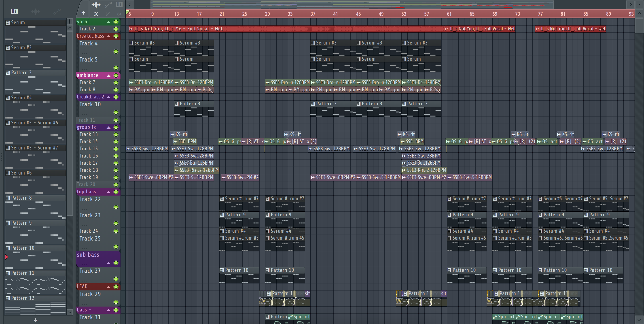Toggle the mute light on Track 14
Screen dimensions: 644x324
[x=116, y=142]
